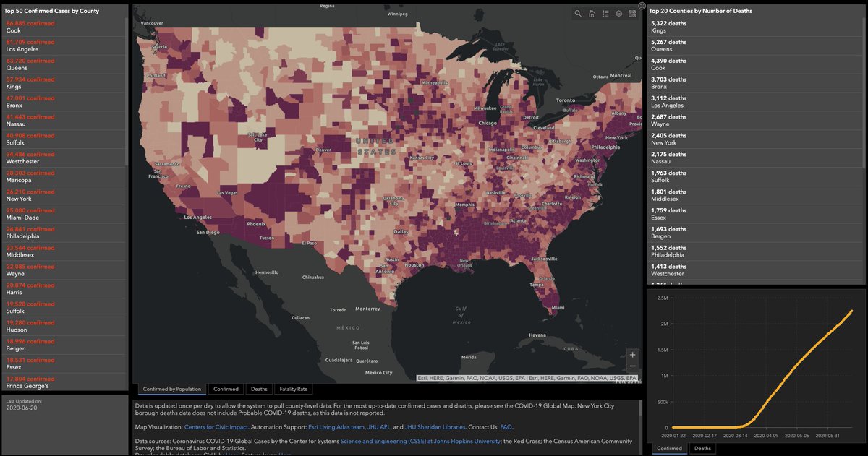Screen dimensions: 868x456
Task: Switch to Confirmed by Population tab
Action: (x=172, y=389)
